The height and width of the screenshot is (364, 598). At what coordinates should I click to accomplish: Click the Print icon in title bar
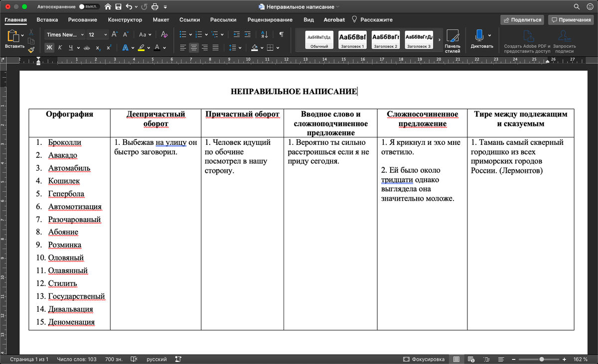pos(154,7)
